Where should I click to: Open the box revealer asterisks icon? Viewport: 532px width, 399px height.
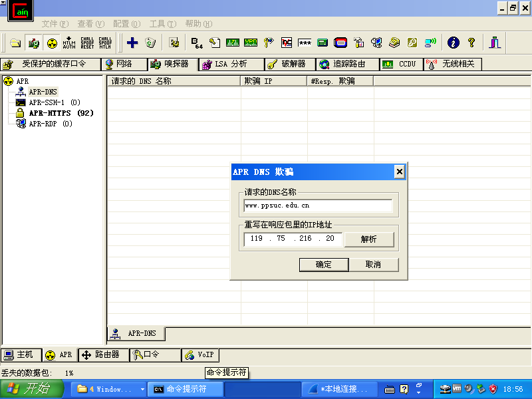point(305,43)
